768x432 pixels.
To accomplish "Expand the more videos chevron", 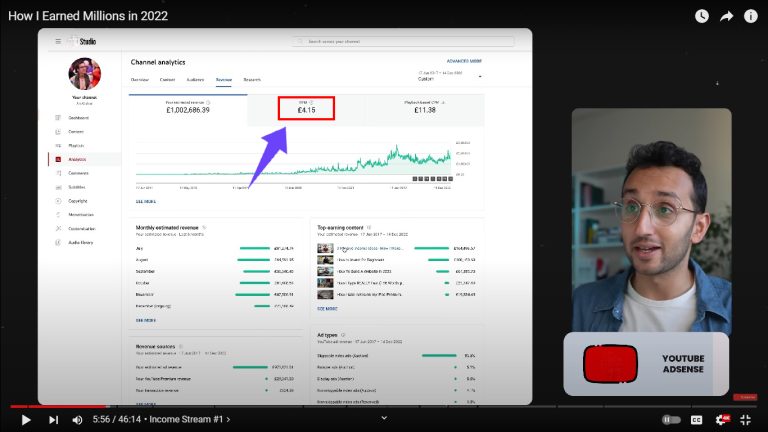I will coord(384,418).
